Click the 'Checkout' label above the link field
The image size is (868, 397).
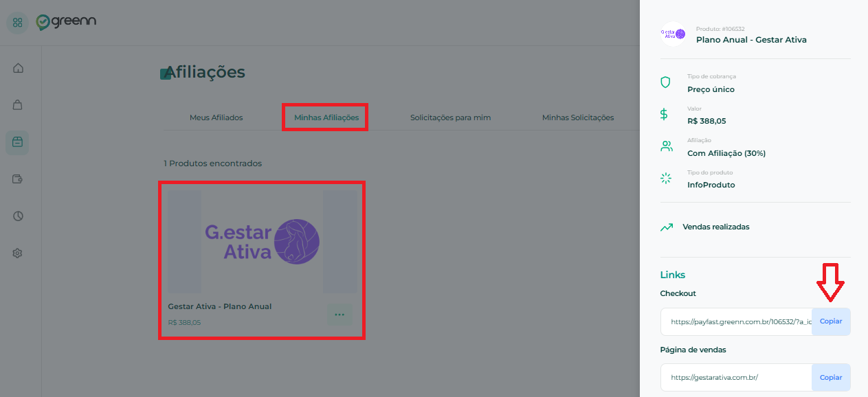(678, 293)
